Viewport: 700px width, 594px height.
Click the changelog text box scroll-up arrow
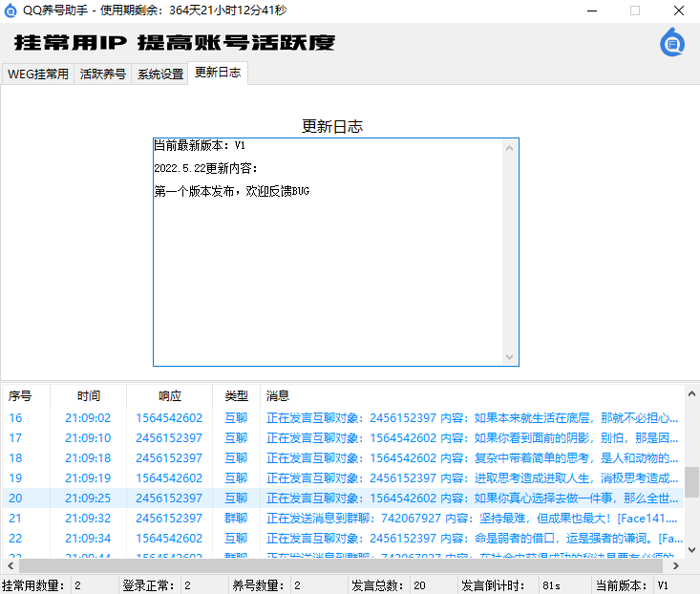pyautogui.click(x=511, y=146)
